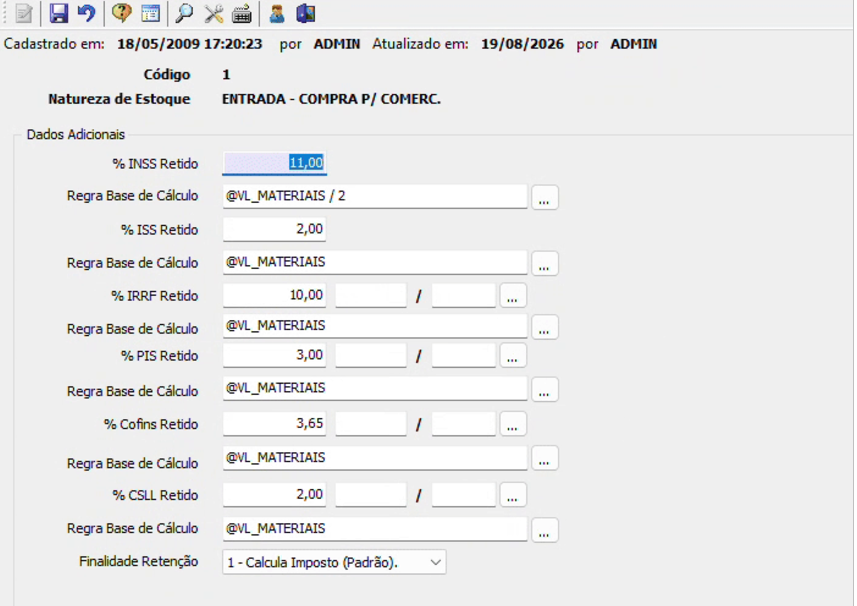Click first empty field beside Cofins 3,65
857x606 pixels.
click(371, 423)
